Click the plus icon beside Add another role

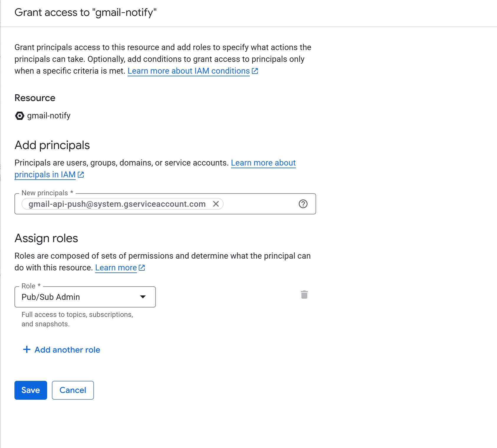[x=27, y=350]
